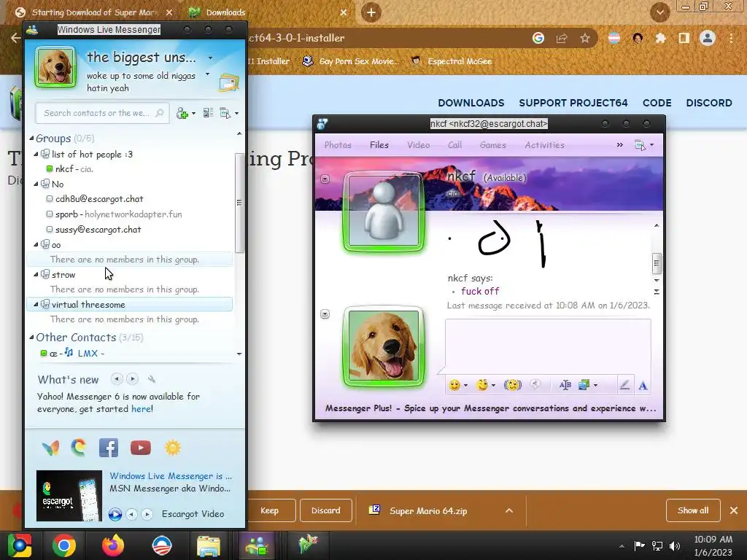747x560 pixels.
Task: Collapse the 'No' group
Action: (x=36, y=184)
